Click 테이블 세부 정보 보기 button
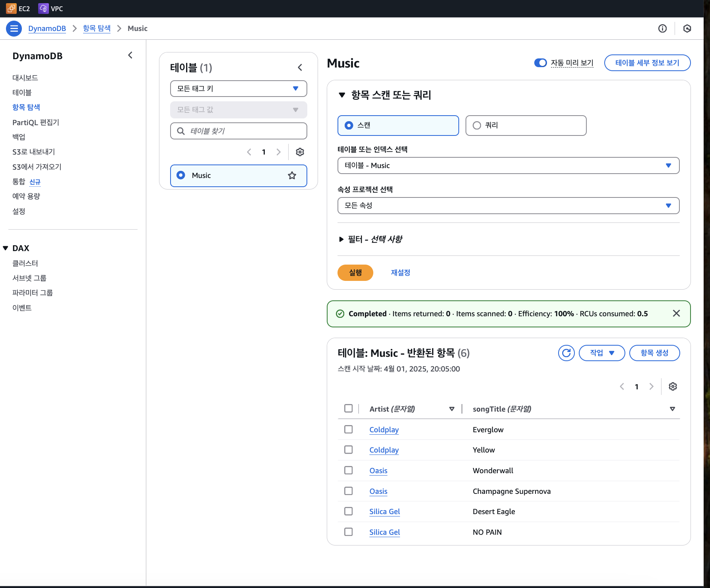710x588 pixels. (647, 63)
